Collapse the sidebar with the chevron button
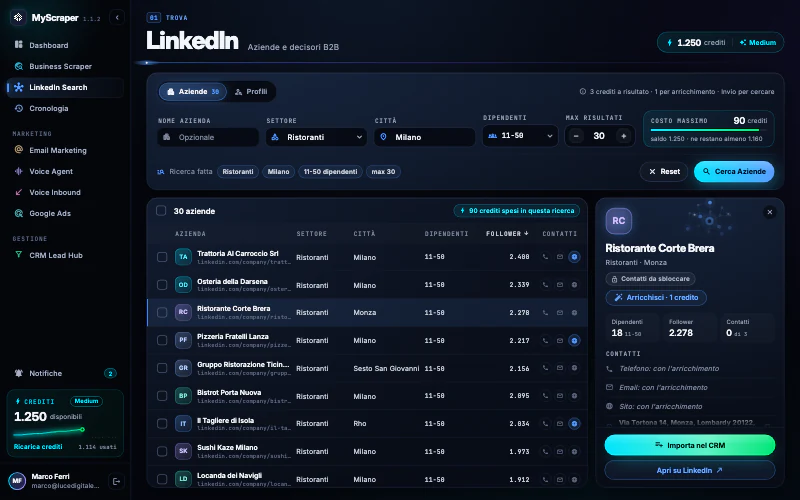Screen dimensions: 800x500 point(117,17)
